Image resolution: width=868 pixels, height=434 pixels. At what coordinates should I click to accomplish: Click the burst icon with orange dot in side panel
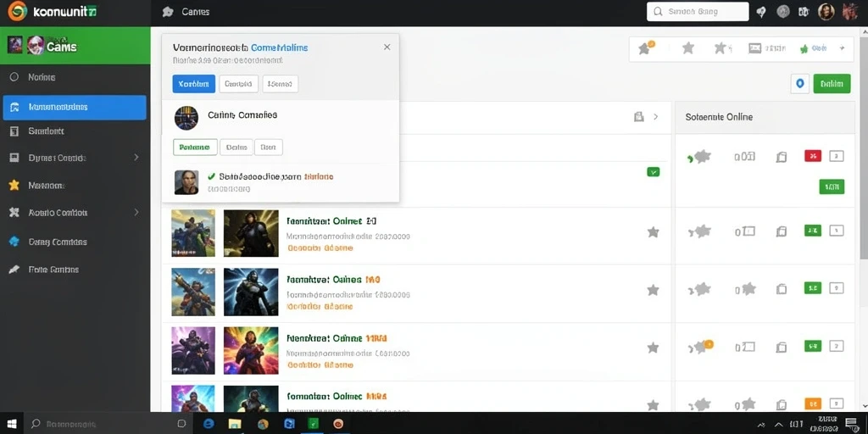coord(702,347)
